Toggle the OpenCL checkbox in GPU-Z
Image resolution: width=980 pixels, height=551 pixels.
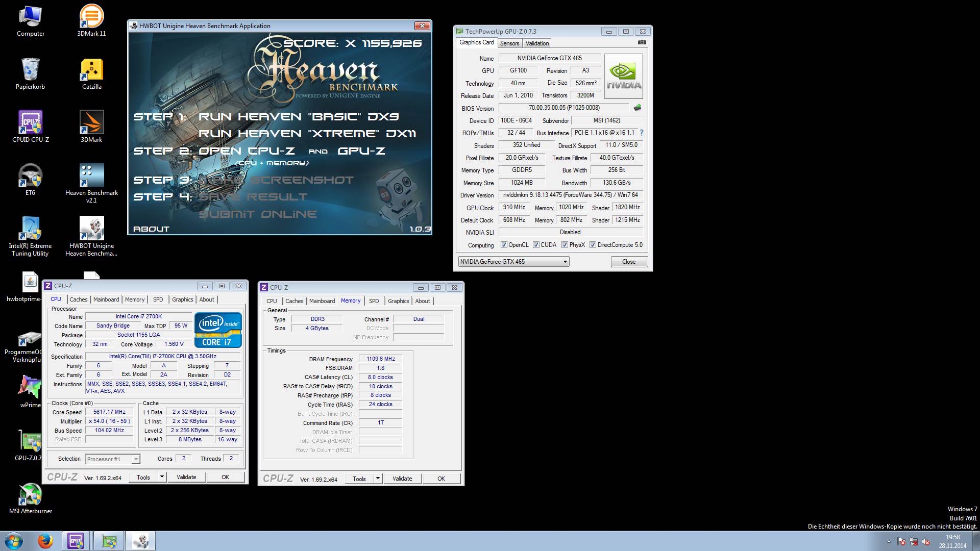pyautogui.click(x=504, y=245)
